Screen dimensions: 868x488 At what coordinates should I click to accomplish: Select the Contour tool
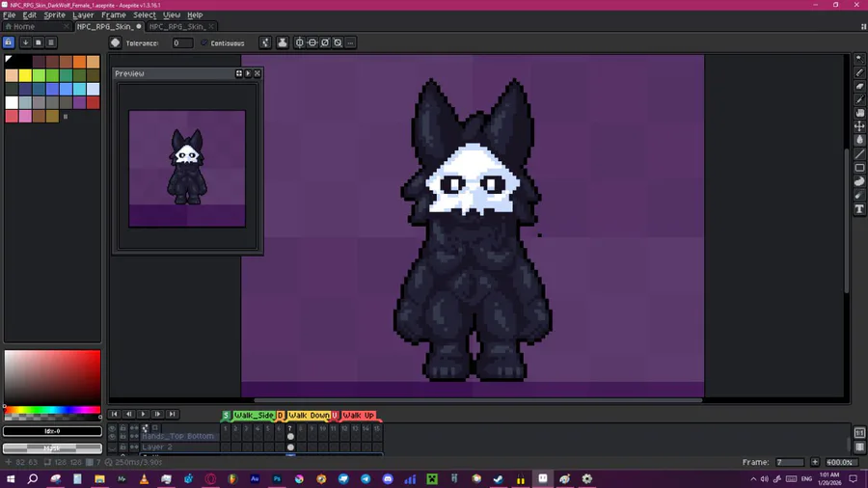[859, 181]
